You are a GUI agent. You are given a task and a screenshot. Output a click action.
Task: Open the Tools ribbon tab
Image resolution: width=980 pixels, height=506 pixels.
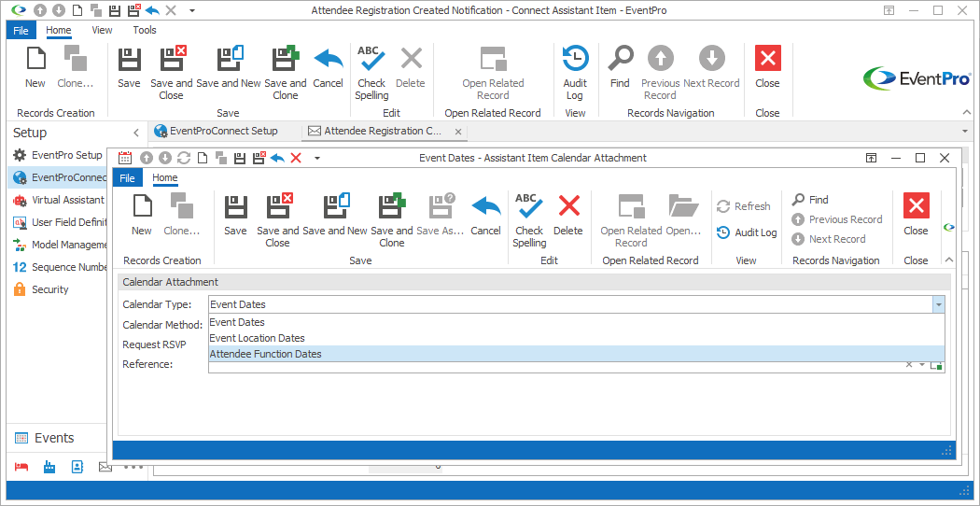pyautogui.click(x=145, y=30)
